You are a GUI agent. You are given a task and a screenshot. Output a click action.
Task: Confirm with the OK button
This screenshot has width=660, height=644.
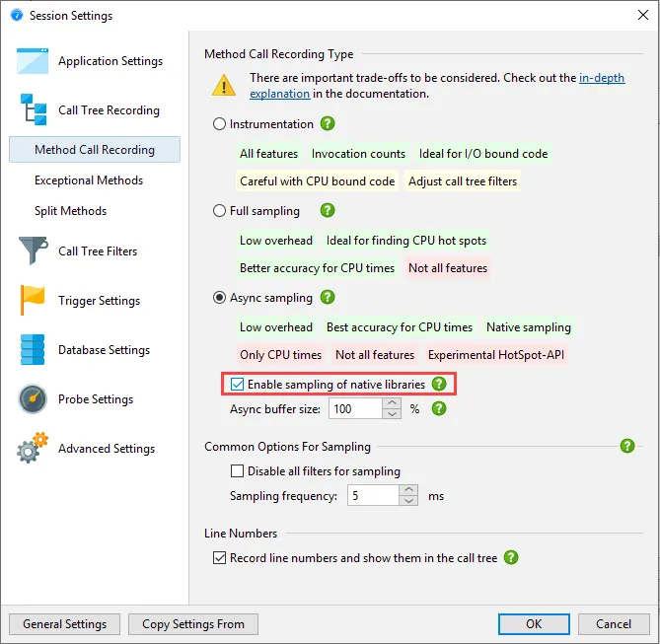[534, 623]
